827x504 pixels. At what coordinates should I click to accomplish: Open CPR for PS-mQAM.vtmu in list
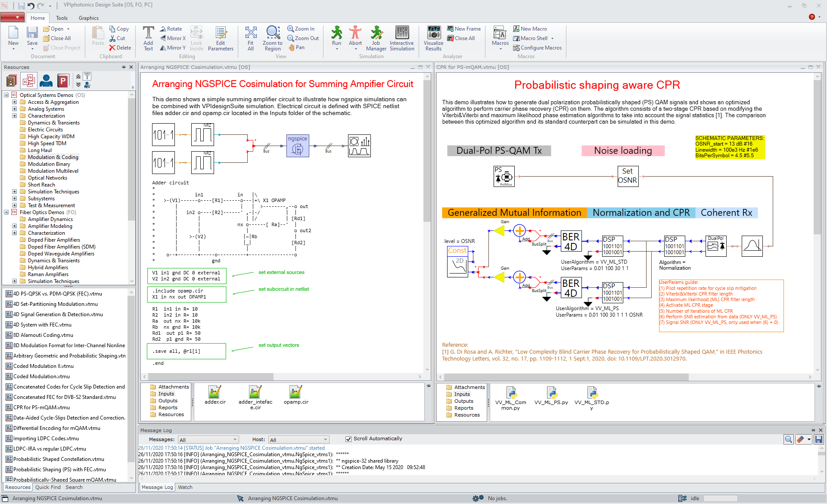(x=41, y=408)
